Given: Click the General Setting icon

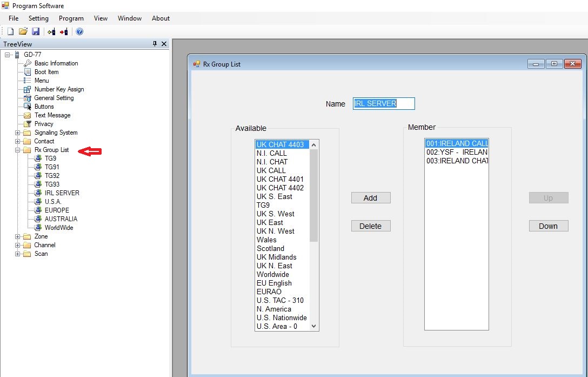Looking at the screenshot, I should [x=28, y=98].
